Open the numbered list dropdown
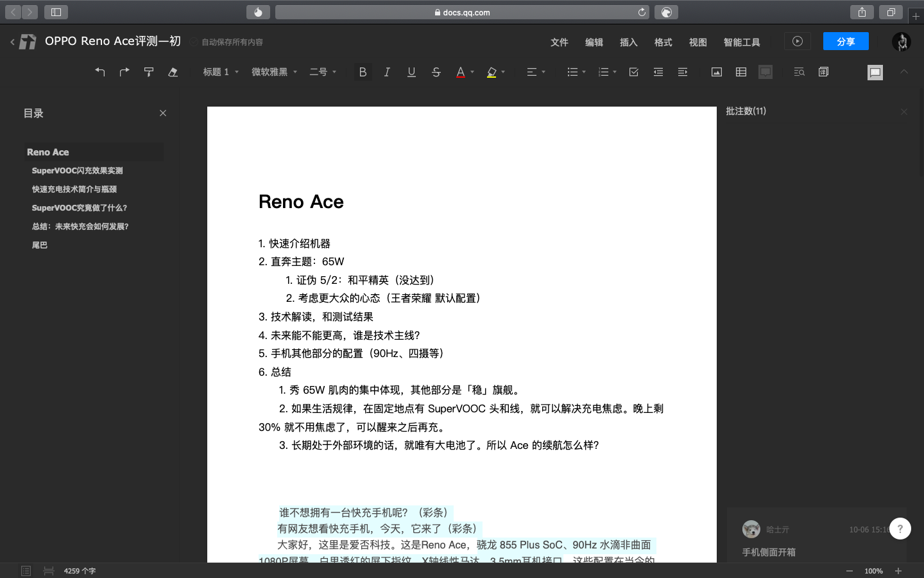Screen dimensions: 924x578 [x=607, y=72]
